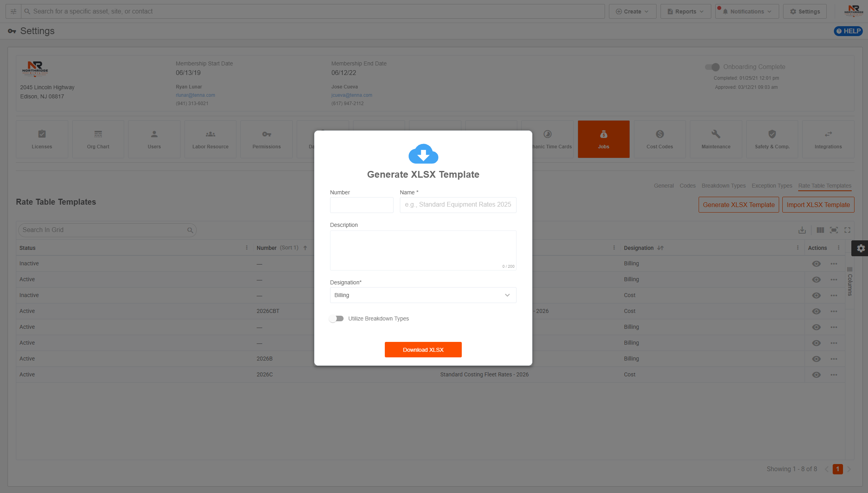
Task: Focus the Description text area
Action: coord(423,250)
